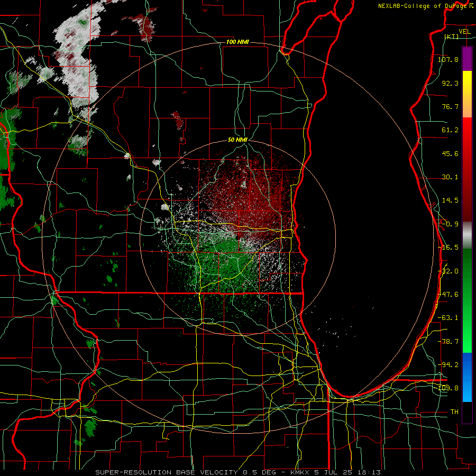
Task: Click the Super-Resolution Base Velocity caption text
Action: pyautogui.click(x=237, y=472)
